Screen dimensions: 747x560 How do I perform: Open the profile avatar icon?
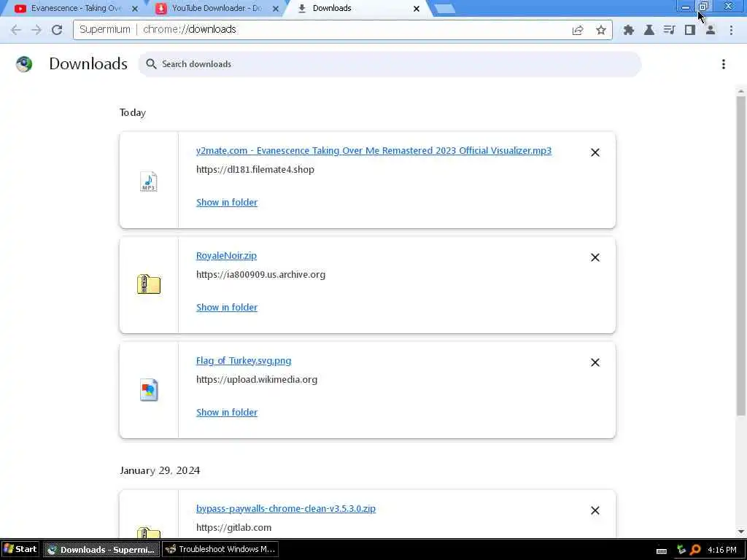coord(711,30)
